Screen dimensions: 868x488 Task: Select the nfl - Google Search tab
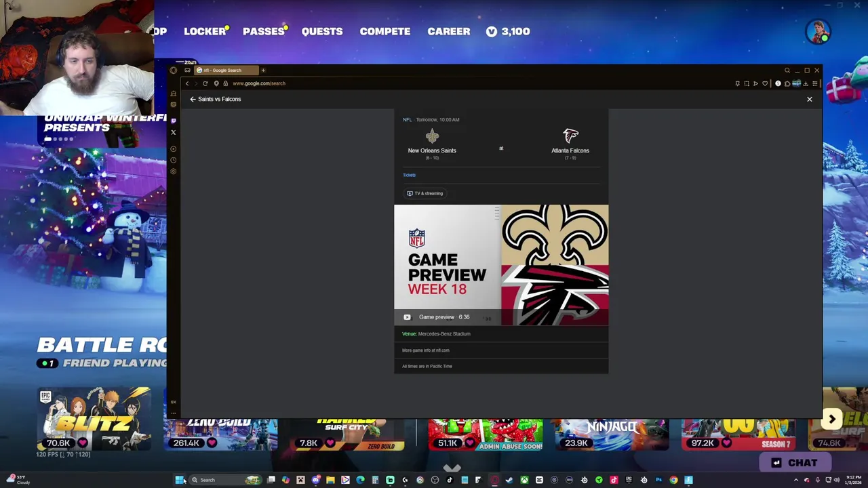click(x=226, y=70)
